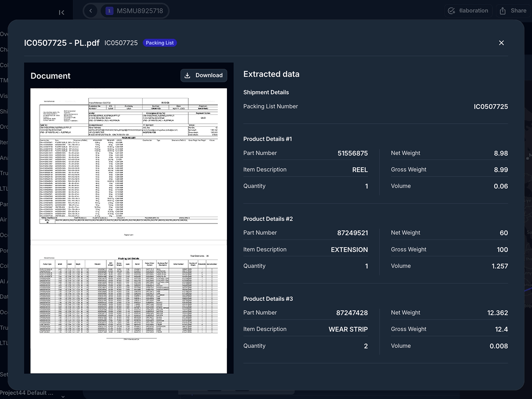Open first page of packing list preview

(129, 164)
